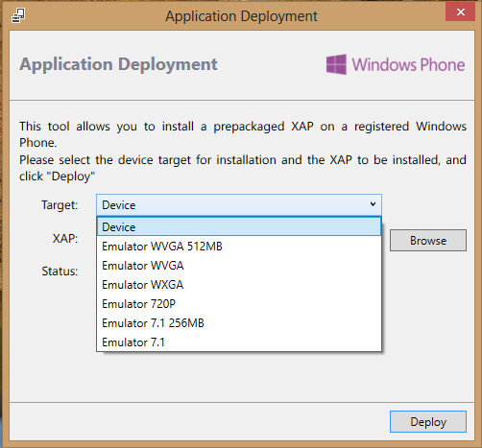The width and height of the screenshot is (482, 448).
Task: Choose the Emulator 7.1 256MB option
Action: pyautogui.click(x=239, y=323)
